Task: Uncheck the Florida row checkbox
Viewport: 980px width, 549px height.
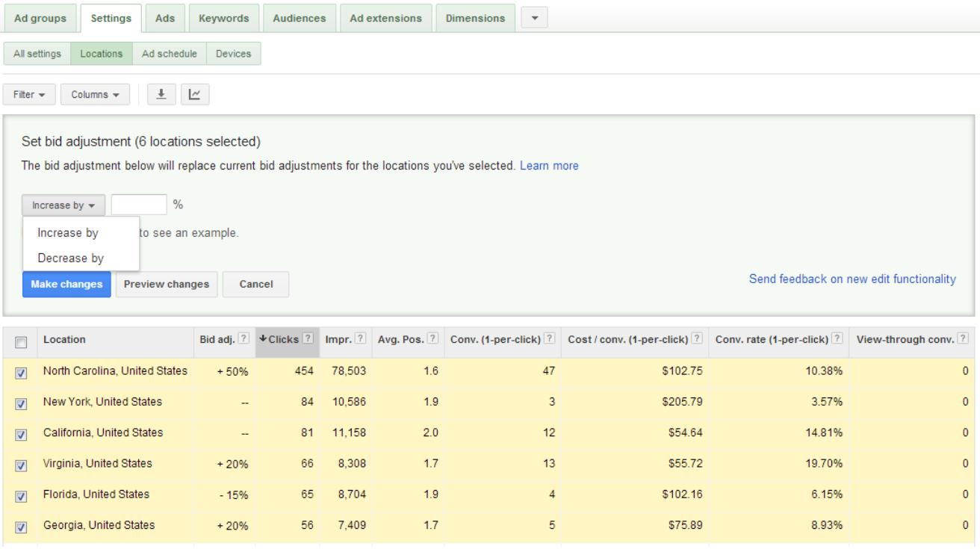Action: [x=20, y=495]
